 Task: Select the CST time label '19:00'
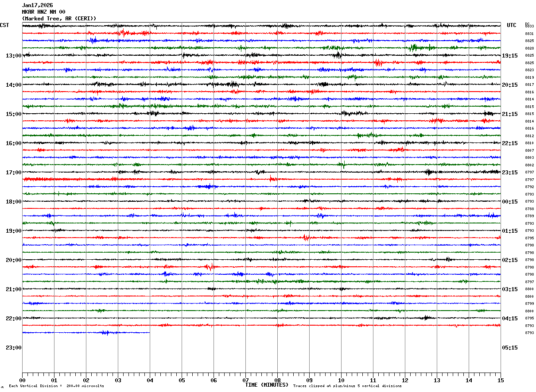pos(14,231)
